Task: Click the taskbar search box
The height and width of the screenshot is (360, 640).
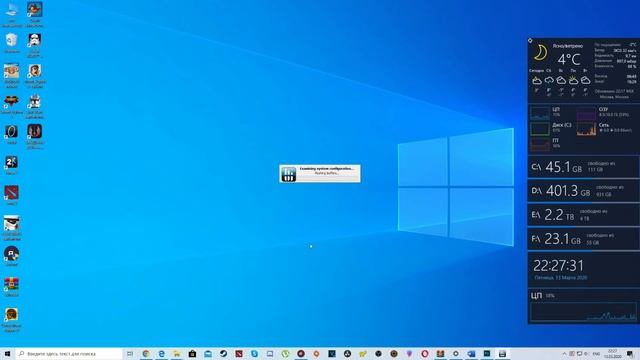Action: (x=69, y=353)
